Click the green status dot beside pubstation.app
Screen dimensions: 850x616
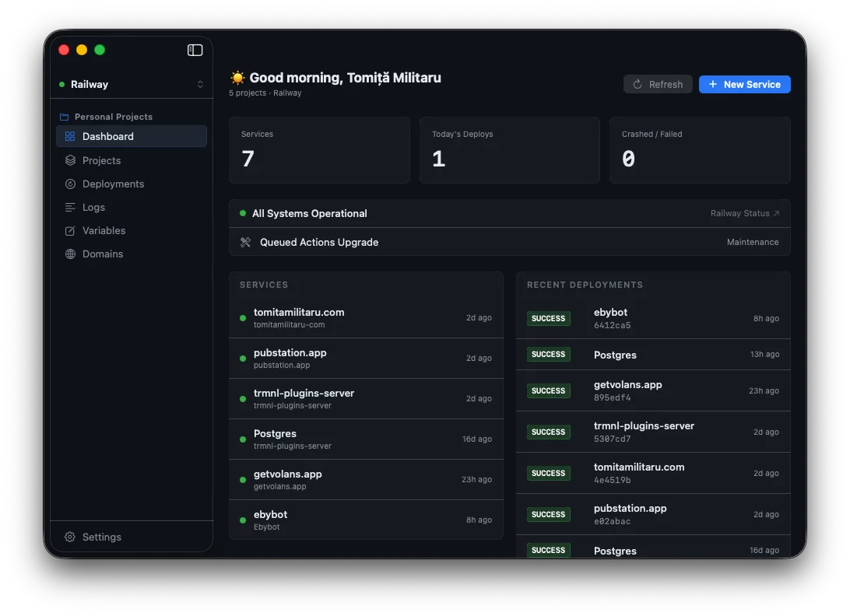click(241, 358)
